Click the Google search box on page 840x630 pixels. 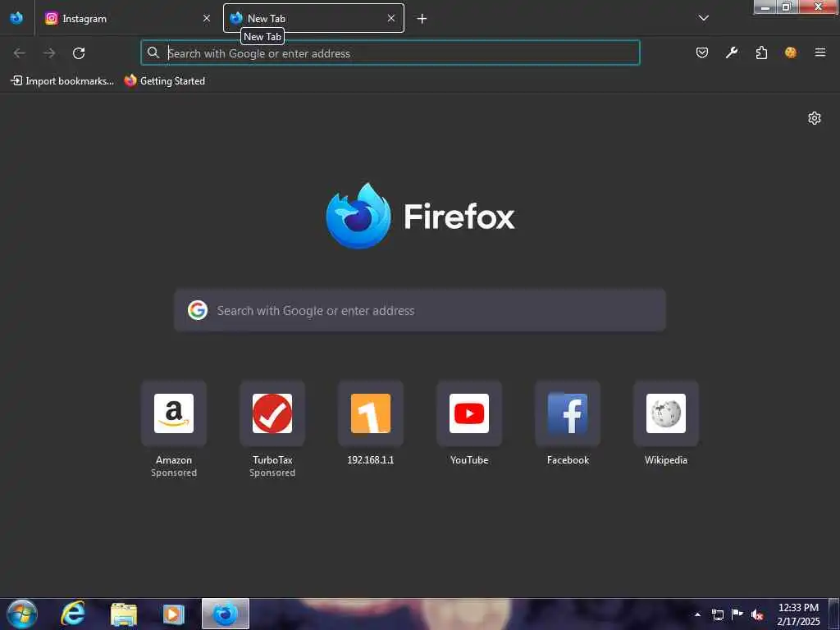click(x=420, y=311)
